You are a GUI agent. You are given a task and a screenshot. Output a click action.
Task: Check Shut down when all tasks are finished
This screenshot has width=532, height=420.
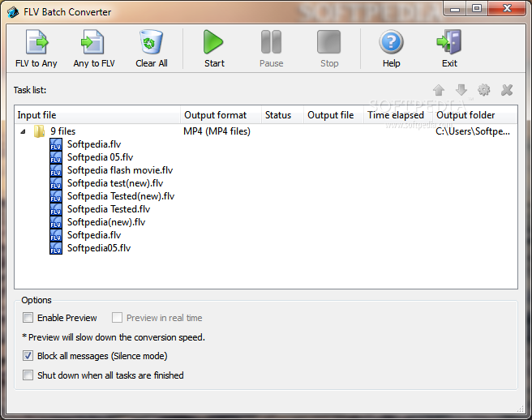[28, 375]
